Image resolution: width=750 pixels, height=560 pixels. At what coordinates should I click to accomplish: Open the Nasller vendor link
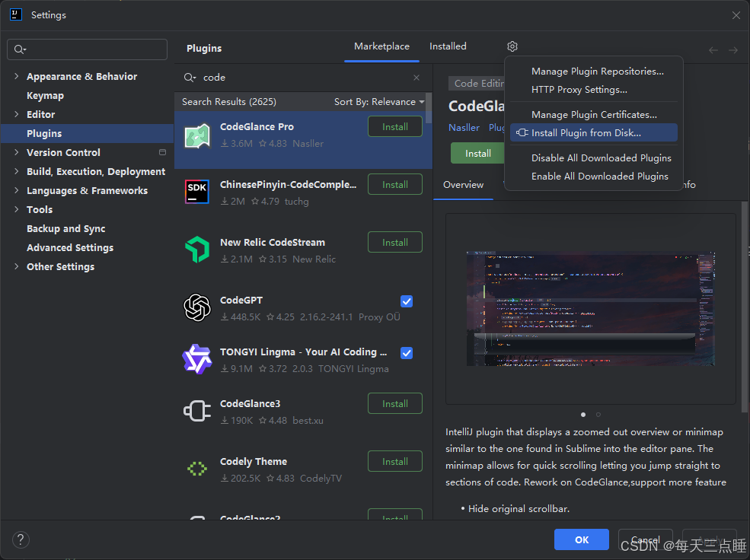tap(464, 128)
